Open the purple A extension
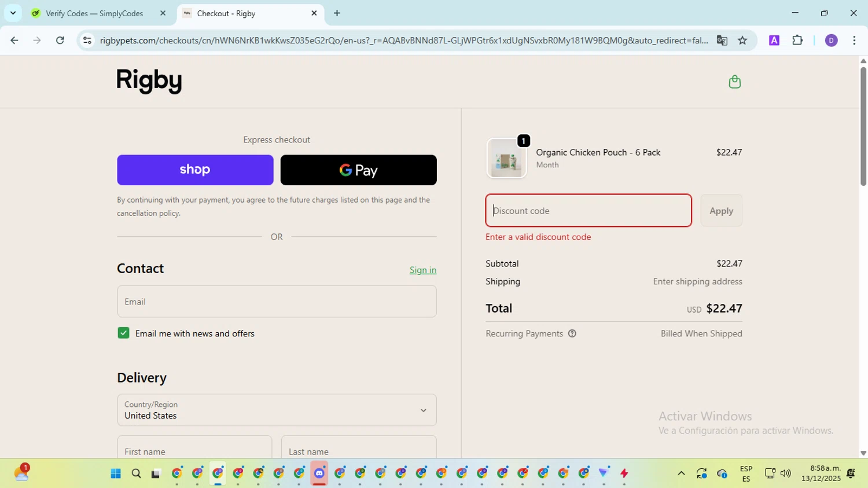Screen dimensions: 868x488 click(774, 41)
